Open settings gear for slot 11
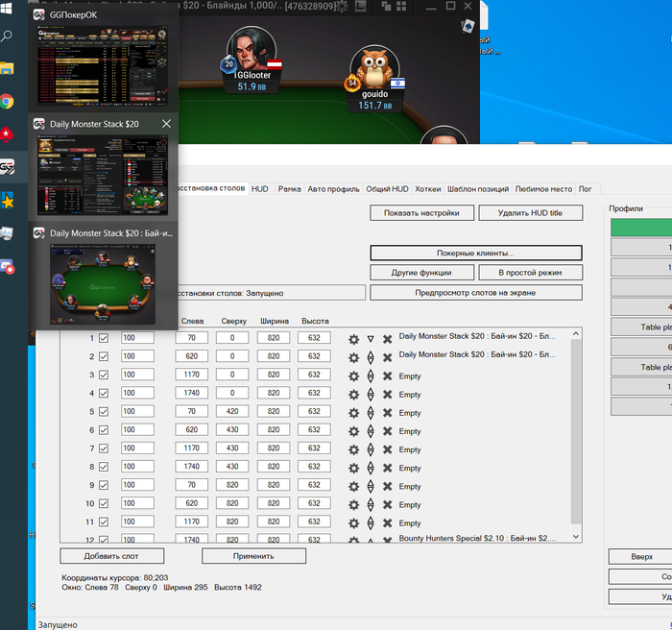The height and width of the screenshot is (630, 672). coord(353,523)
